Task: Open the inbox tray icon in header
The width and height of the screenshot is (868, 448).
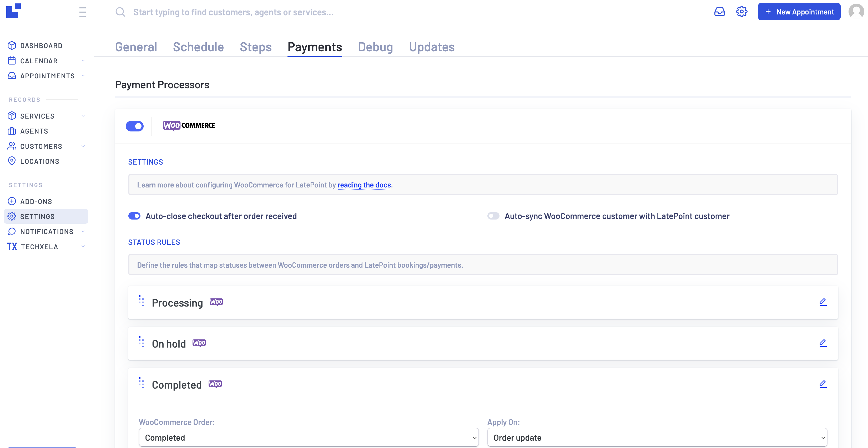Action: [719, 12]
